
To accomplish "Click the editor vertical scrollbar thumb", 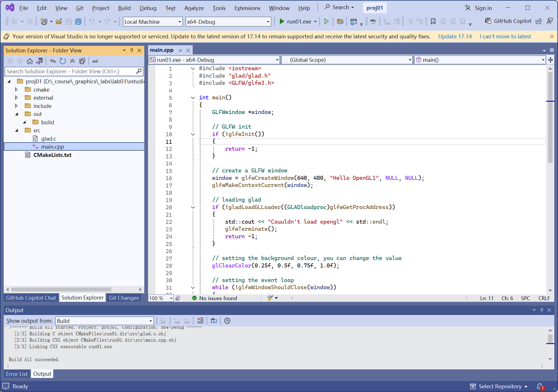I will pyautogui.click(x=550, y=117).
